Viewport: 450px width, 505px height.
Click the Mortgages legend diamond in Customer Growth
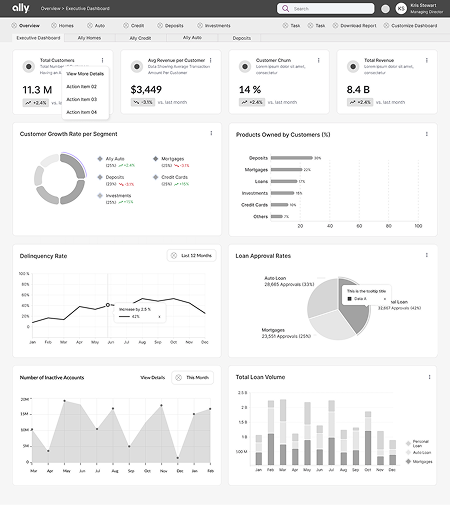[155, 159]
